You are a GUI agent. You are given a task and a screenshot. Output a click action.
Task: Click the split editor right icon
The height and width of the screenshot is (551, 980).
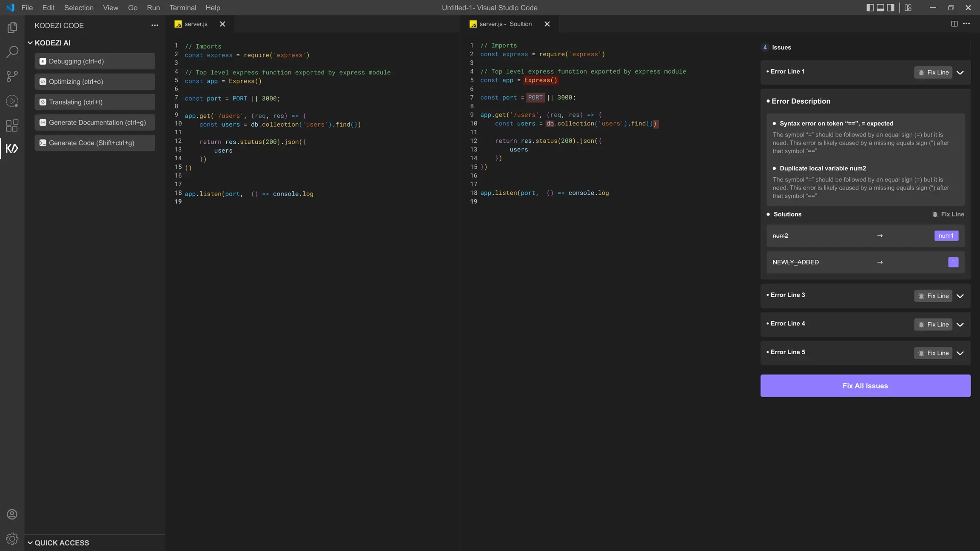(x=954, y=24)
